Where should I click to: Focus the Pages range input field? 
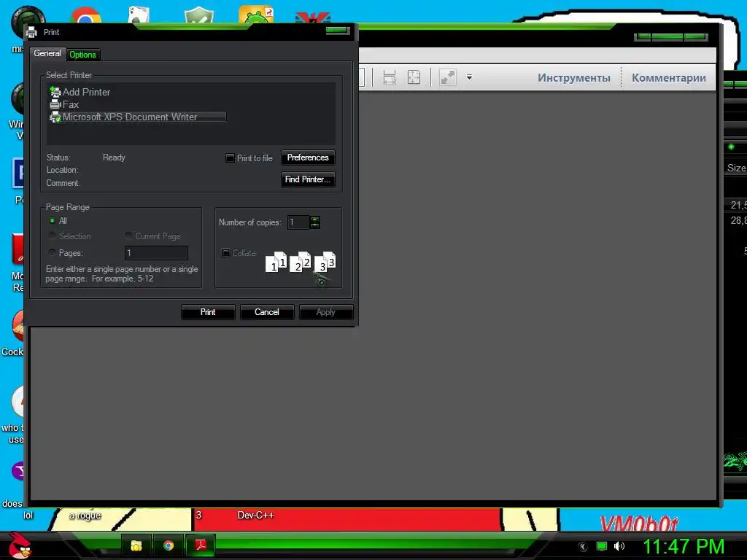pyautogui.click(x=156, y=253)
